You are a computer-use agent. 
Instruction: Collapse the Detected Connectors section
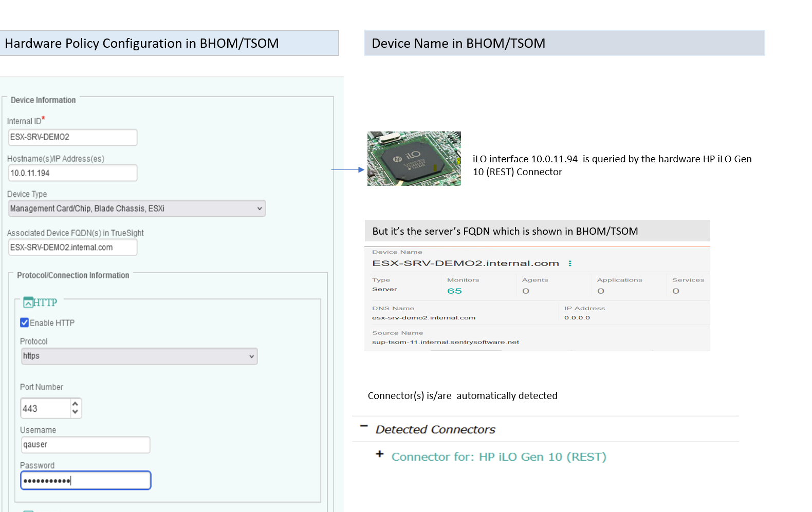pos(364,426)
